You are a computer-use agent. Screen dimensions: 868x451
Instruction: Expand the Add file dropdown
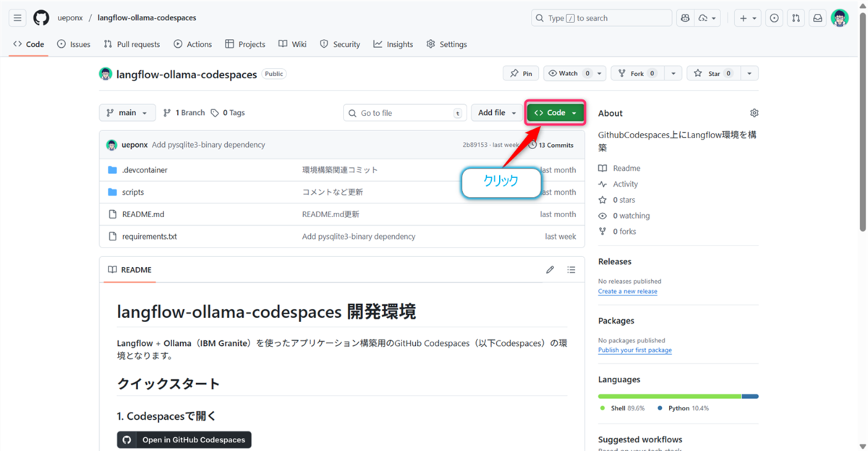point(498,113)
